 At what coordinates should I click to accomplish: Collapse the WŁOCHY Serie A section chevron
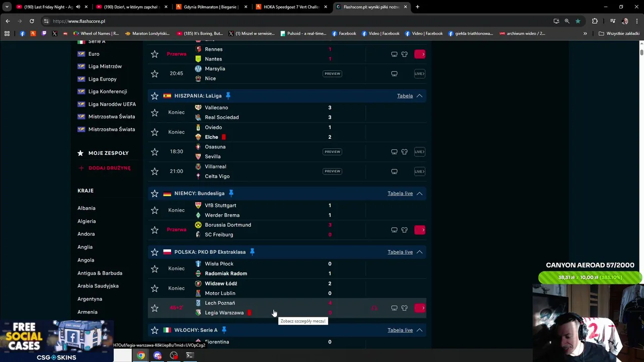(419, 330)
